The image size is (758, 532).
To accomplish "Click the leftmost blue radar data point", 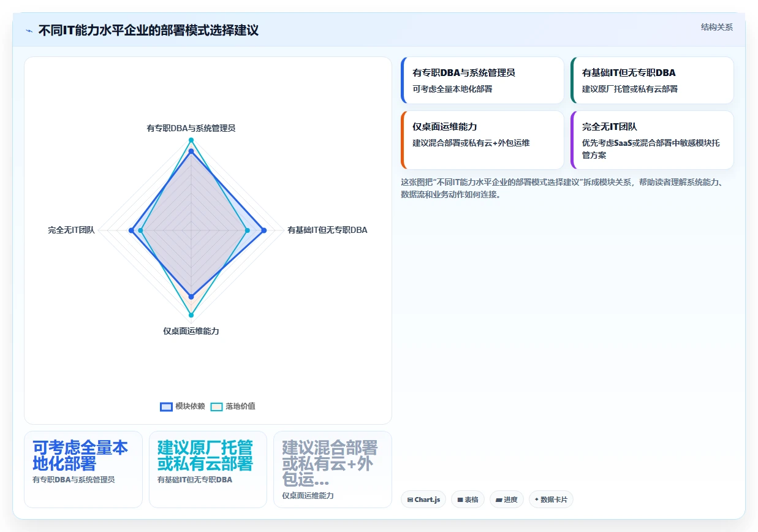I will click(131, 230).
